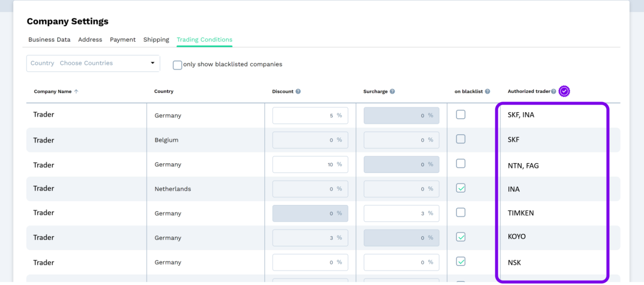Select the Netherlands country cell

tap(173, 189)
